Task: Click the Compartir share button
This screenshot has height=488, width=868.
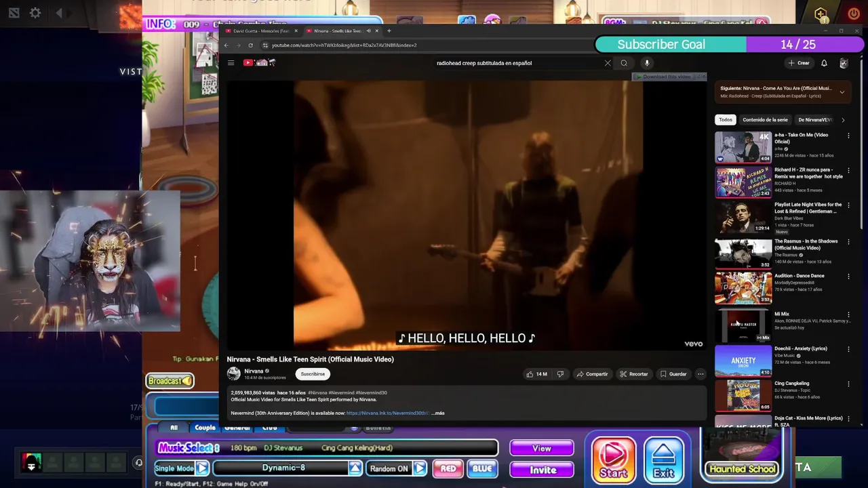Action: [x=592, y=374]
